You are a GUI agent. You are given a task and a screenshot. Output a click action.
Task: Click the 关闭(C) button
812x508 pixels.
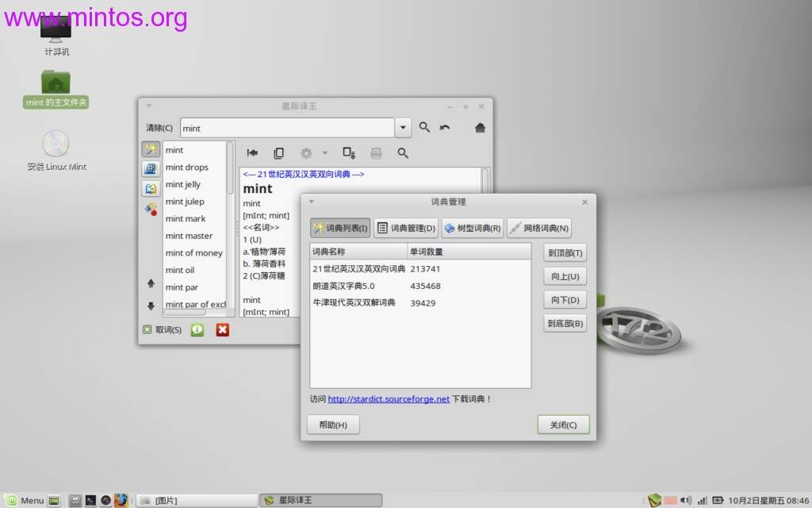tap(563, 425)
